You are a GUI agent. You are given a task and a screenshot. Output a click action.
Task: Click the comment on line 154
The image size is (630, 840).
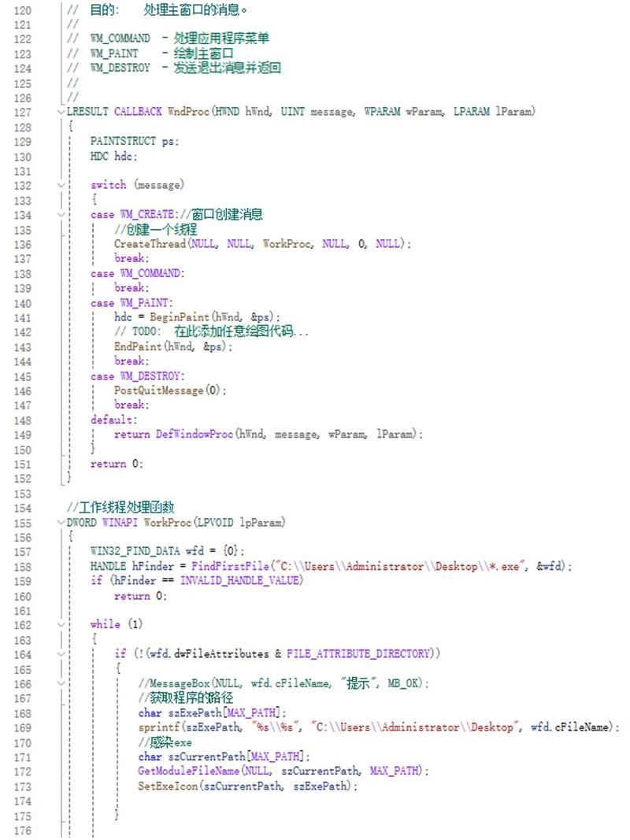pyautogui.click(x=120, y=507)
